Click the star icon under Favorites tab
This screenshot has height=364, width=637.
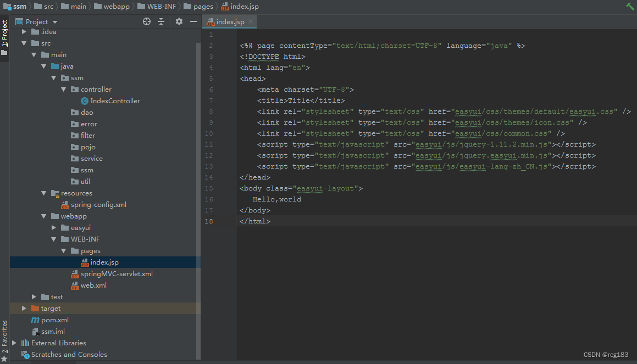[4, 359]
